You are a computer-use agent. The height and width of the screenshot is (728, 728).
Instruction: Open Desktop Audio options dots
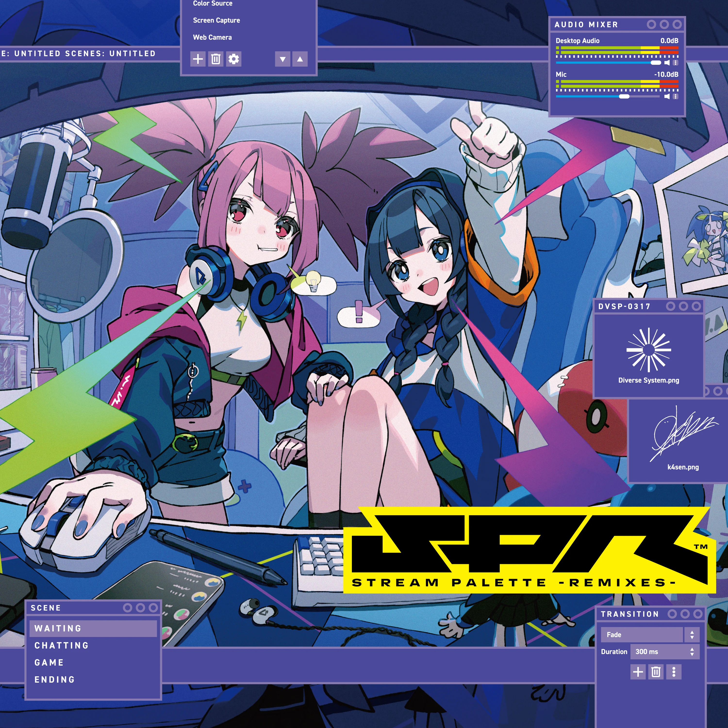click(x=676, y=63)
